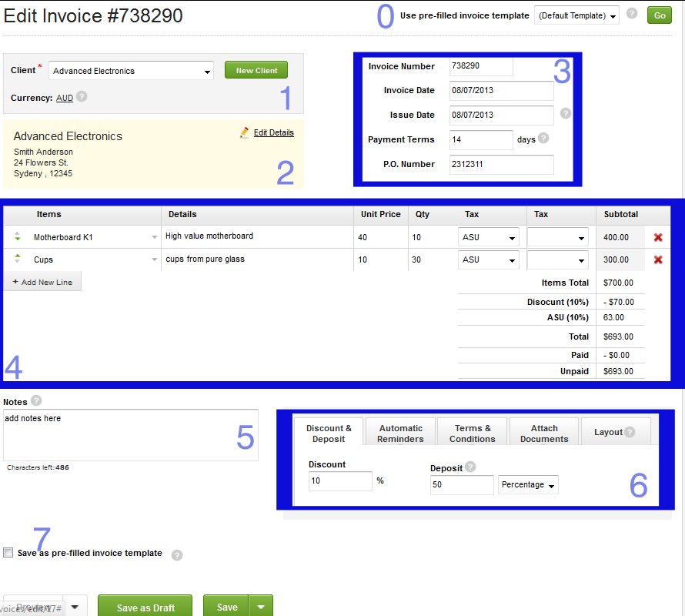Open Deposit type Percentage dropdown
Screen dimensions: 685x616
pyautogui.click(x=528, y=485)
